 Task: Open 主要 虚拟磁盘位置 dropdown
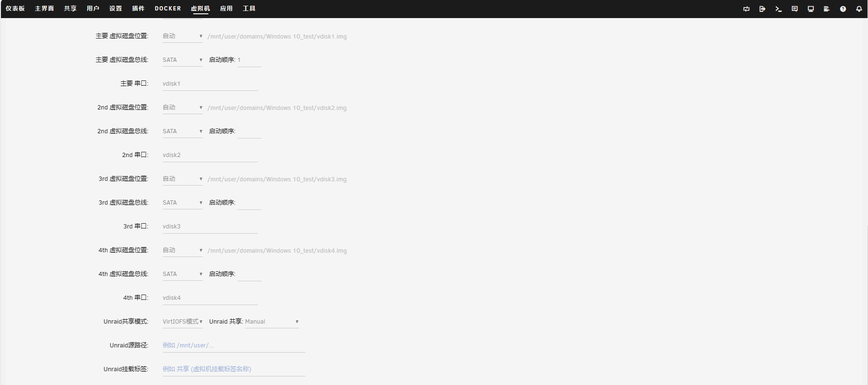pyautogui.click(x=183, y=36)
